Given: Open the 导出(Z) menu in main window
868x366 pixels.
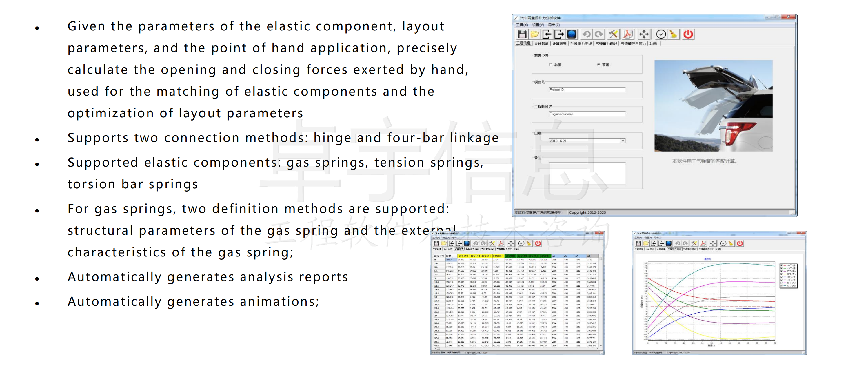Looking at the screenshot, I should tap(554, 25).
